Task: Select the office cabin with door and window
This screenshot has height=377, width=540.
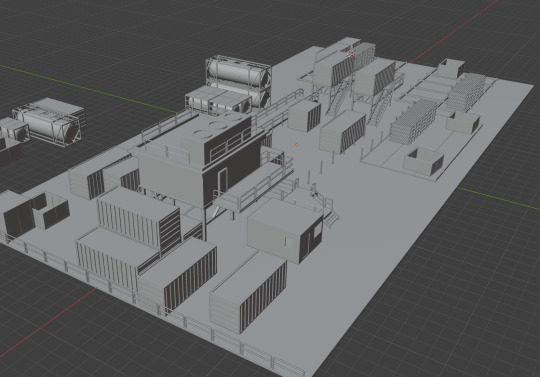Action: click(285, 230)
